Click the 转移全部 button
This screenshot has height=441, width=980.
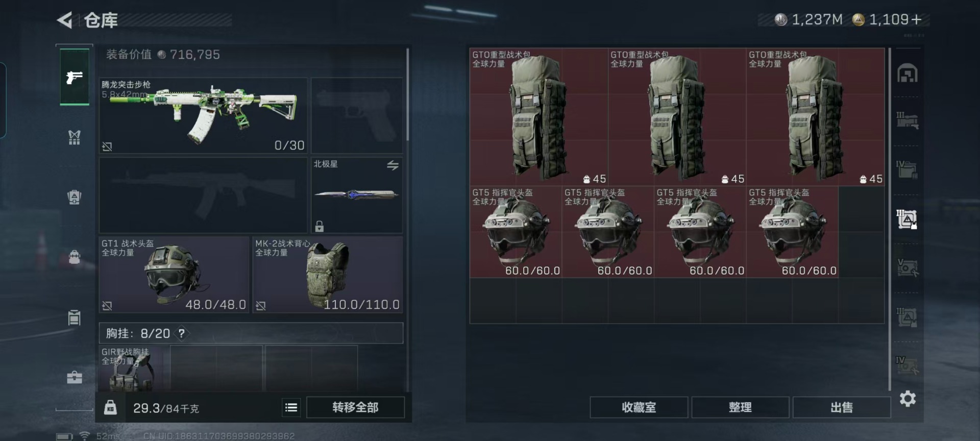coord(355,407)
